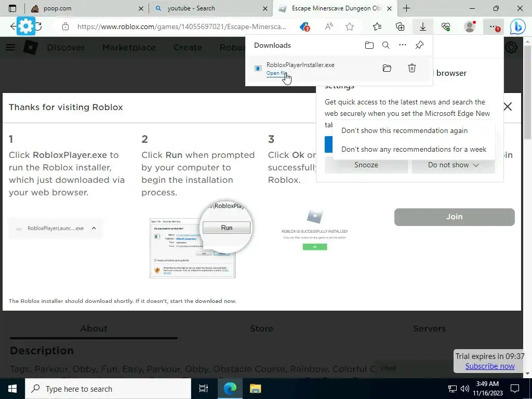
Task: Expand the RobloxPlayerLauncher.exe chevron
Action: tap(94, 229)
